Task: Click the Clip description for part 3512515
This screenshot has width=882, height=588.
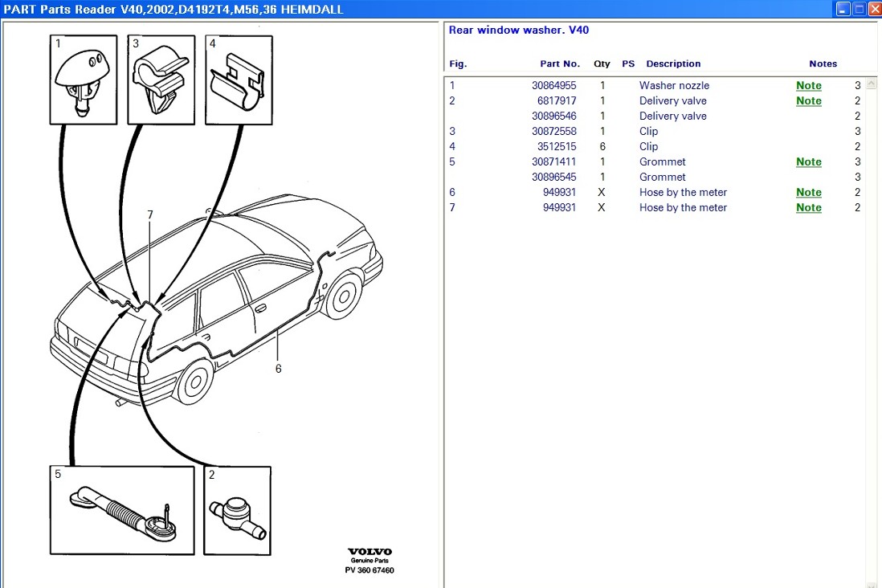Action: pos(648,146)
